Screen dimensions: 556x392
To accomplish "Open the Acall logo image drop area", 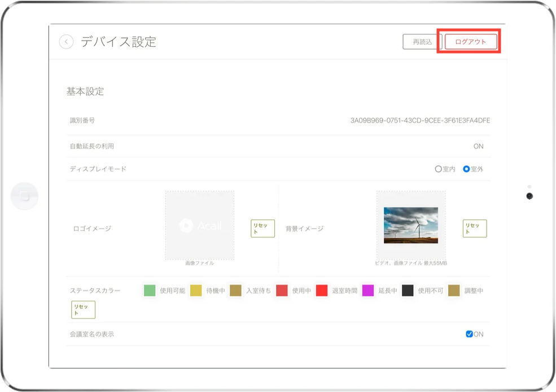I will (x=200, y=226).
